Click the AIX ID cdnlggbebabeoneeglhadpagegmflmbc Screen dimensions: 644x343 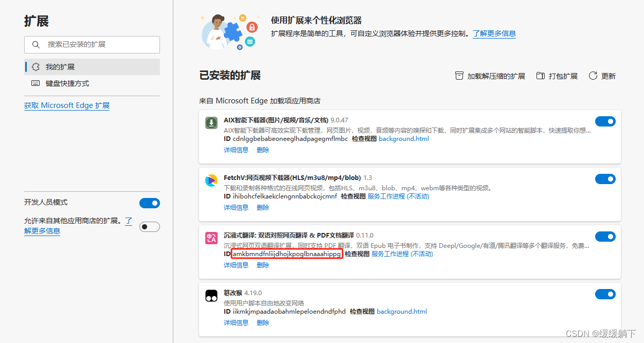click(x=290, y=139)
